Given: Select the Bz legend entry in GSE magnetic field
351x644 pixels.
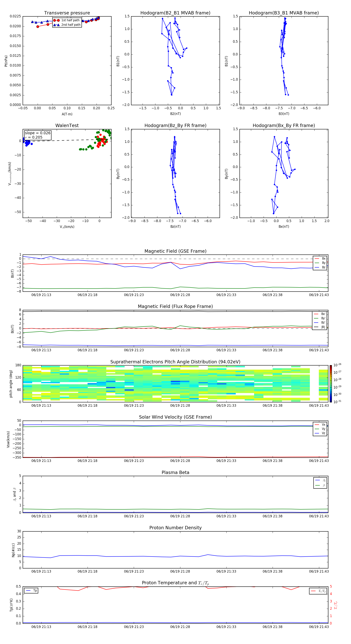Looking at the screenshot, I should [320, 267].
